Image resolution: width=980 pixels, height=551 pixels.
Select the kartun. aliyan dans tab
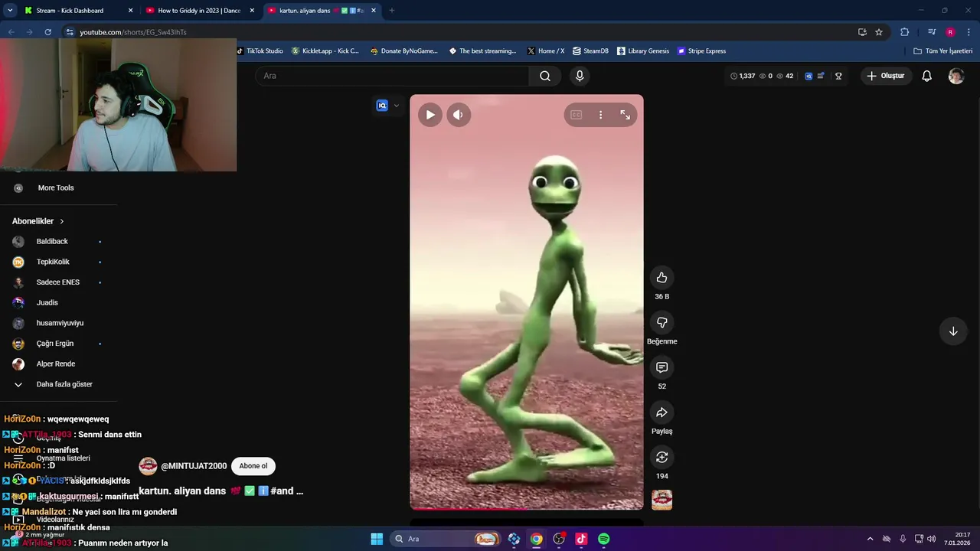point(322,11)
